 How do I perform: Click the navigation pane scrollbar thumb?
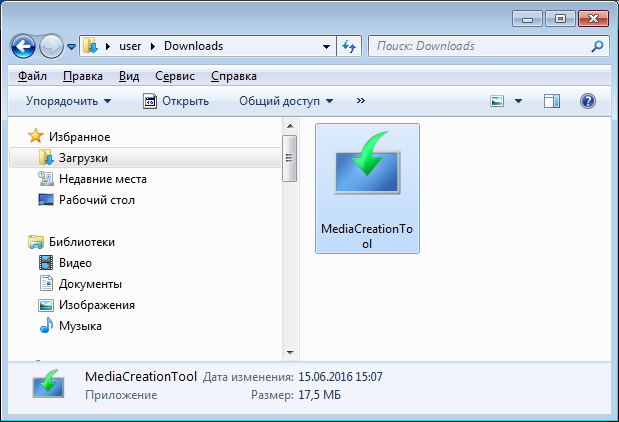click(x=289, y=158)
